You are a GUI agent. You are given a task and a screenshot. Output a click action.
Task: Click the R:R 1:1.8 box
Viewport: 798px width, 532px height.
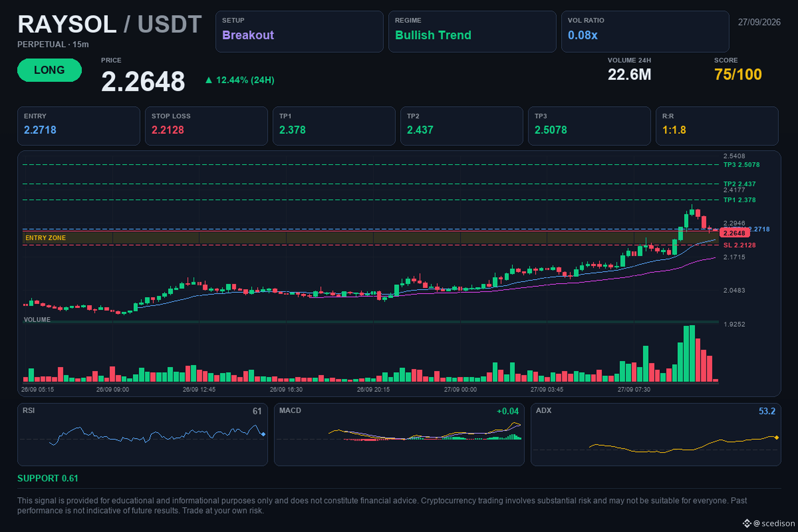point(717,126)
